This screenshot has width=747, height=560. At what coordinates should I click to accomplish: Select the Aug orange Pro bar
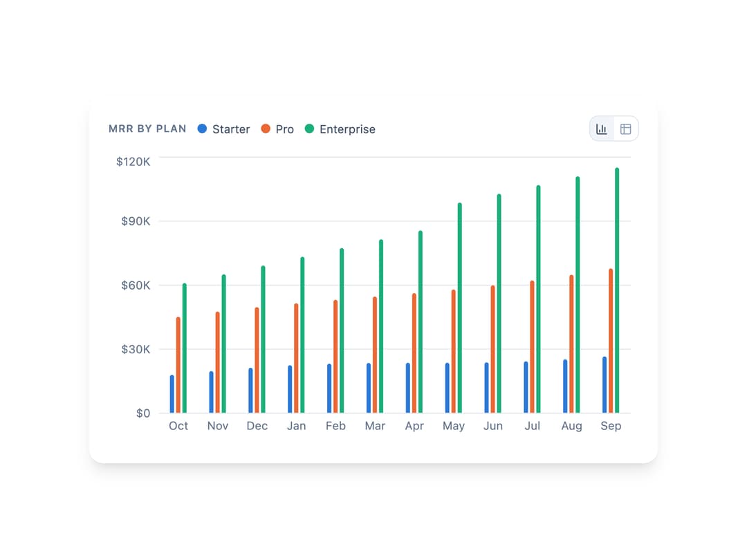click(571, 344)
